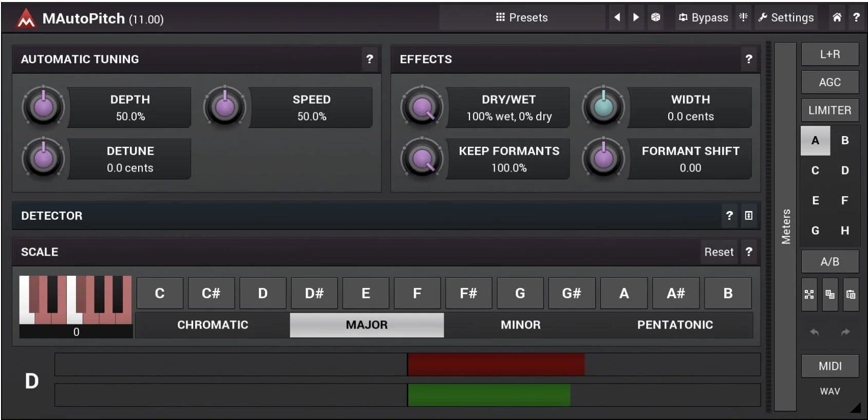Toggle note C# in scale
Viewport: 868px width, 420px height.
click(x=211, y=294)
